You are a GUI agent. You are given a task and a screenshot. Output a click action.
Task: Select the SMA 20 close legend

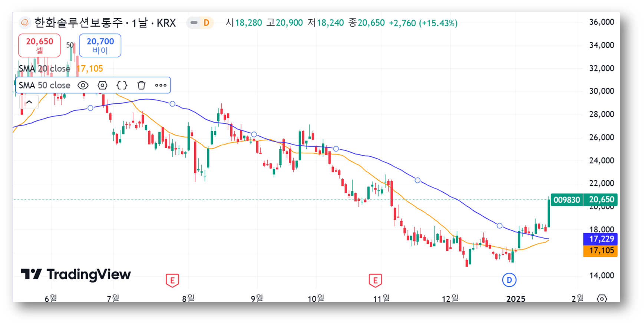pyautogui.click(x=44, y=69)
